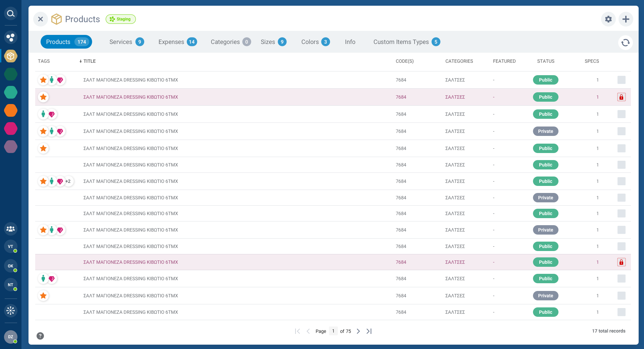Screen dimensions: 644x349
Task: Toggle the lock on the ΣΑΛΤ row highlighted pink
Action: tap(622, 262)
